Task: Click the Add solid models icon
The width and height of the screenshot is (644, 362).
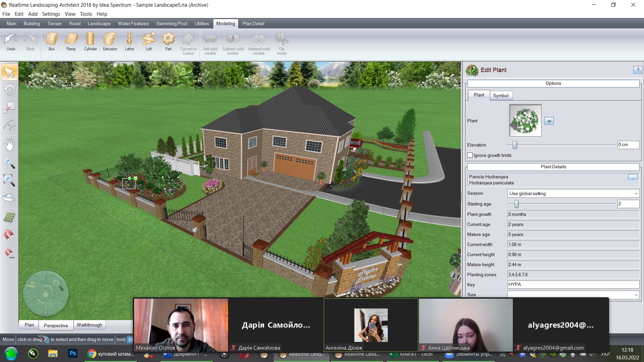Action: 210,44
